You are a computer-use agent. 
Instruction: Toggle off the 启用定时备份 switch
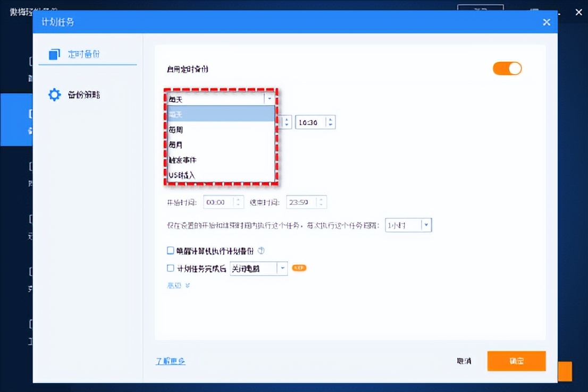(x=507, y=69)
